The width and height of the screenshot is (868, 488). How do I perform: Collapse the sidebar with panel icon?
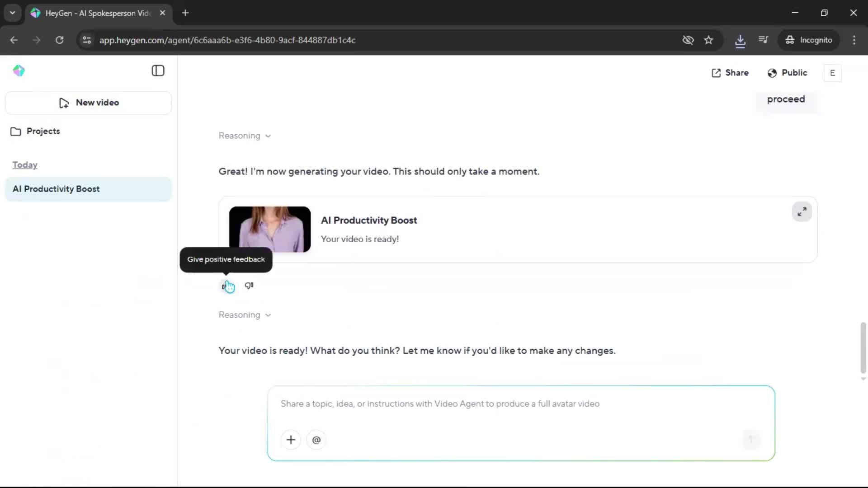158,71
